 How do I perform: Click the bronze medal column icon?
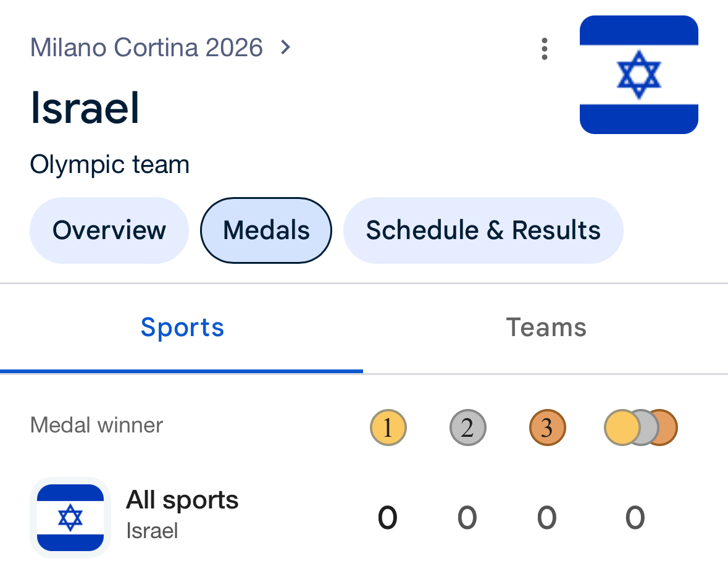coord(547,428)
